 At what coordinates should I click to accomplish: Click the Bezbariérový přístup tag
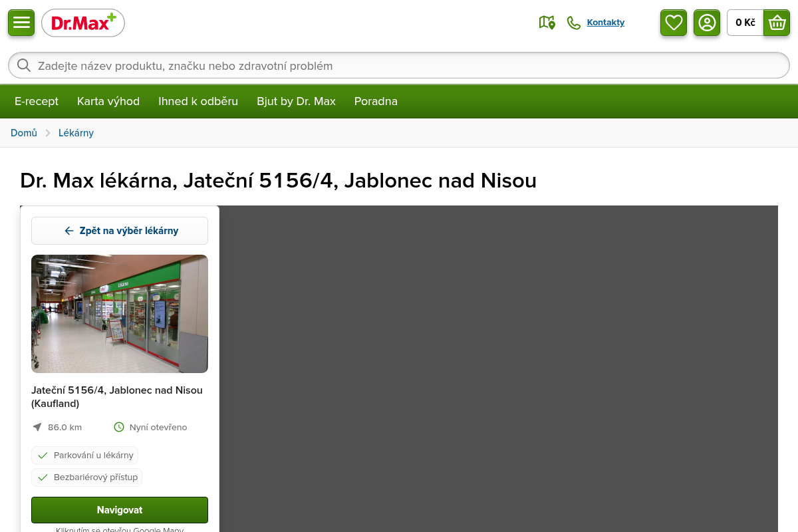point(86,477)
